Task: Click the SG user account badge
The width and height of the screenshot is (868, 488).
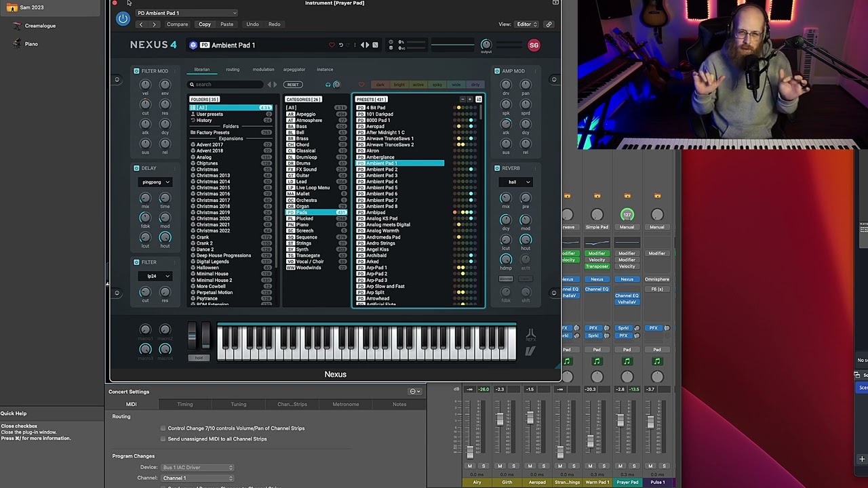Action: (x=534, y=45)
